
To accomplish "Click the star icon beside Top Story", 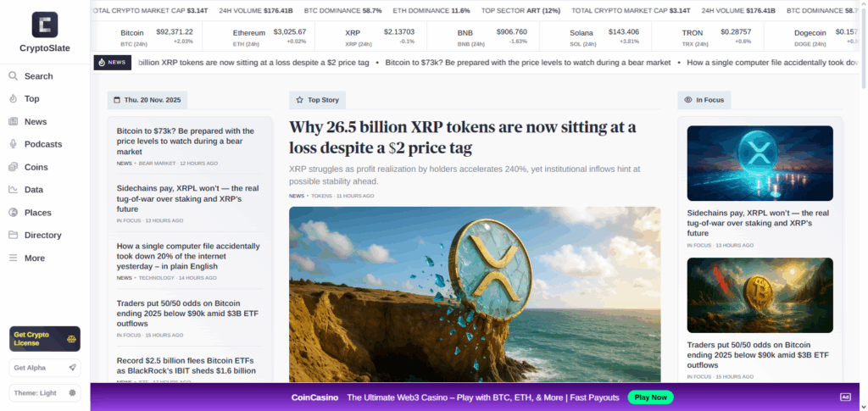I will (299, 100).
